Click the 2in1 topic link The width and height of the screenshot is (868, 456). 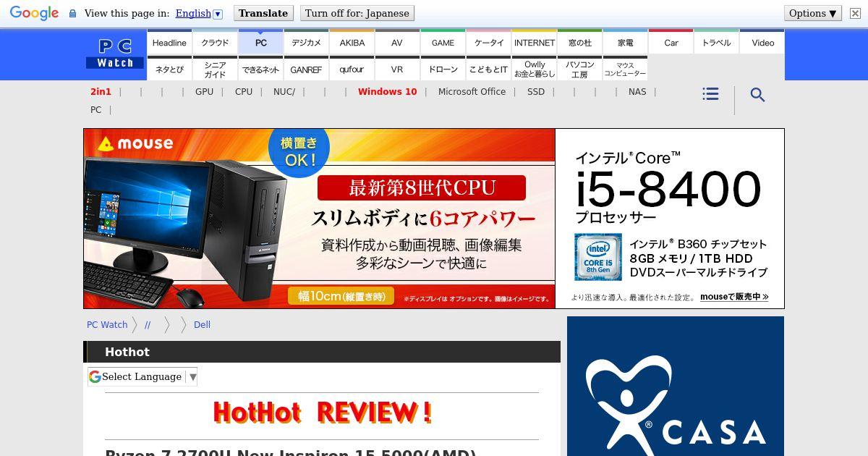tap(101, 92)
